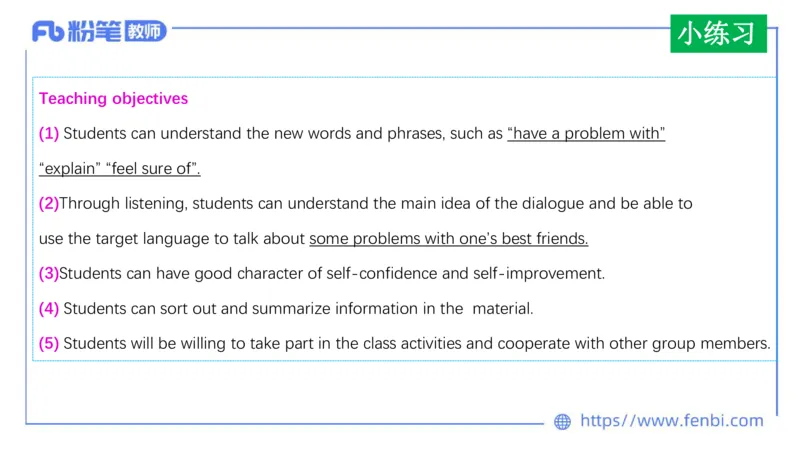The height and width of the screenshot is (450, 800).
Task: Click the globe icon beside the URL
Action: [562, 422]
